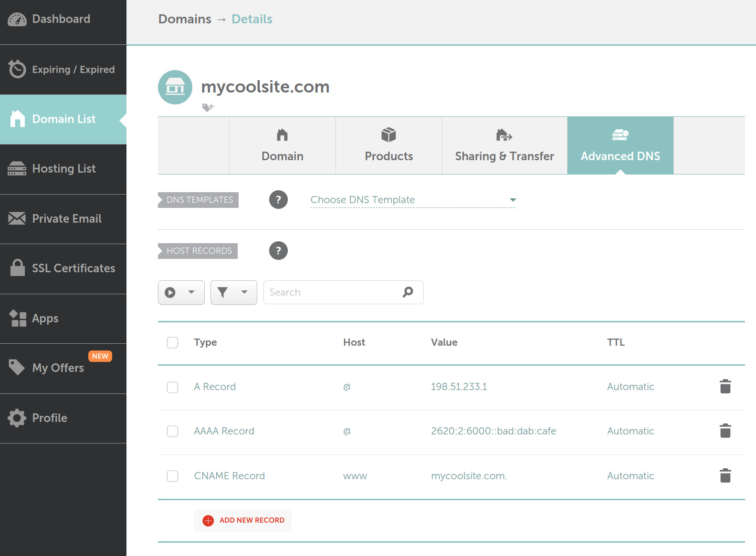The height and width of the screenshot is (556, 756).
Task: Click the TTL column header
Action: [616, 342]
